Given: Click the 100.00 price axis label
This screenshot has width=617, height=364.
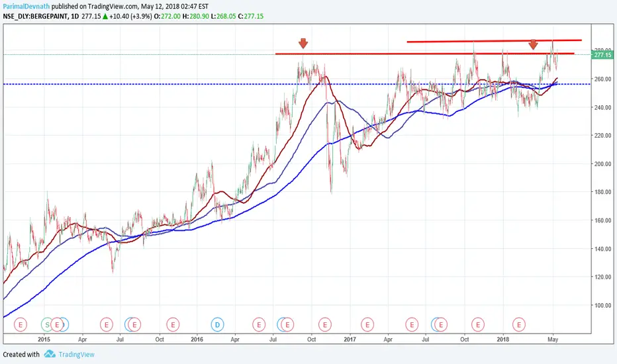Looking at the screenshot, I should pos(603,305).
